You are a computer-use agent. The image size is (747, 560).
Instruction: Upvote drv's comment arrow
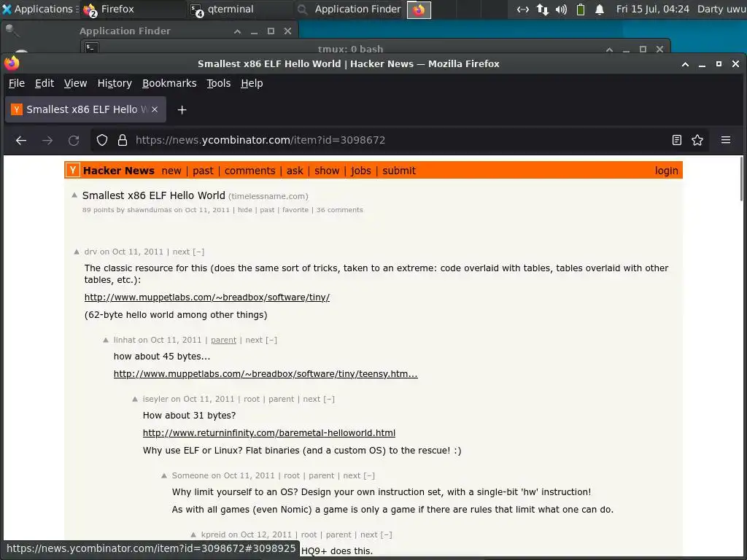pyautogui.click(x=77, y=252)
